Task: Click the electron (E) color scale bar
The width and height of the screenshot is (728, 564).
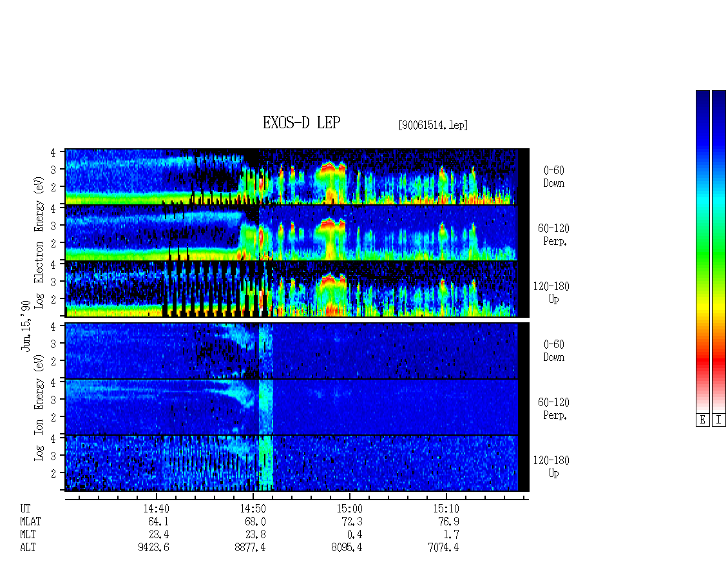Action: point(702,251)
